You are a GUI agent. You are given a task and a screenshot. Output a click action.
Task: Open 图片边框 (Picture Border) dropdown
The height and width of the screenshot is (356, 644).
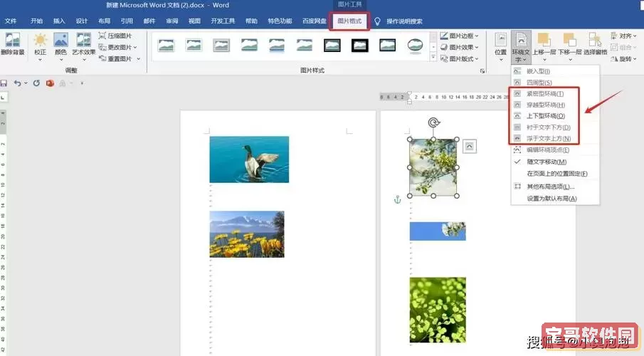(460, 36)
